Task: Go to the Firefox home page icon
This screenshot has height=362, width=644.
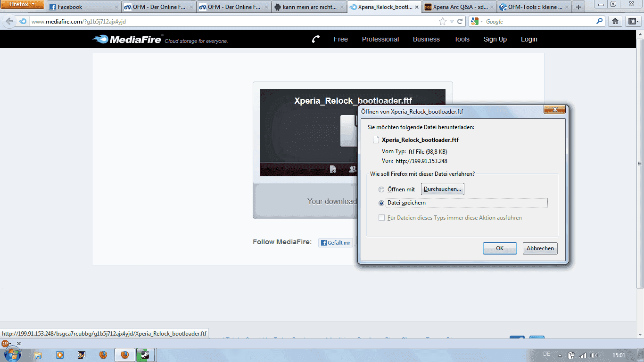Action: (x=615, y=21)
